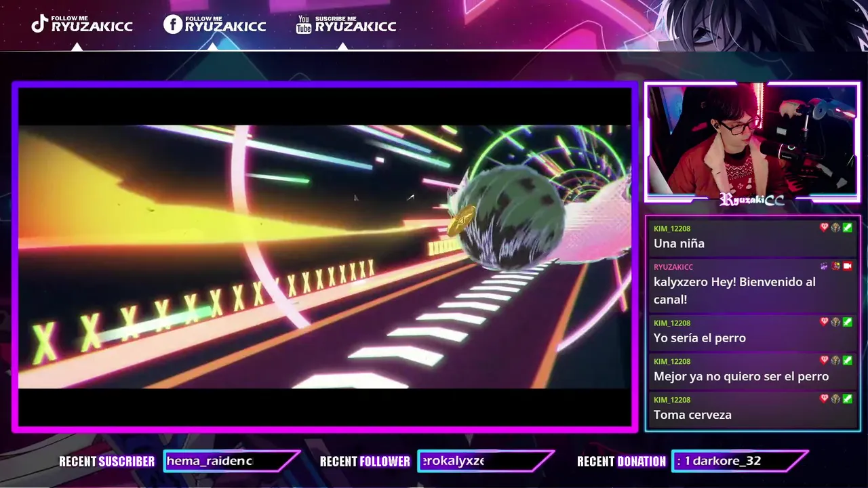Click the recent subscriber name "hema_raidenc"
868x488 pixels.
210,461
